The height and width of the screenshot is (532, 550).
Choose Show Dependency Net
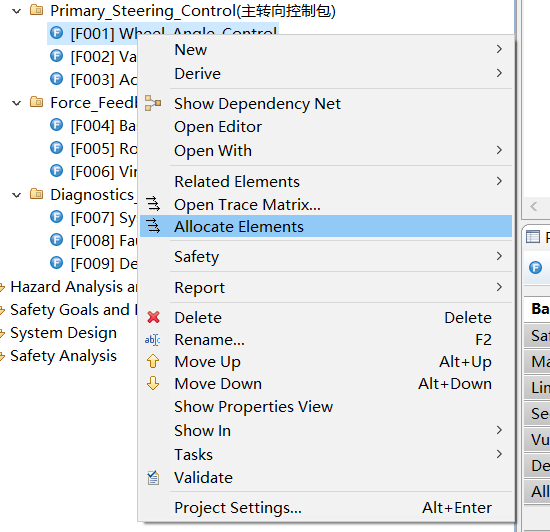(x=326, y=103)
